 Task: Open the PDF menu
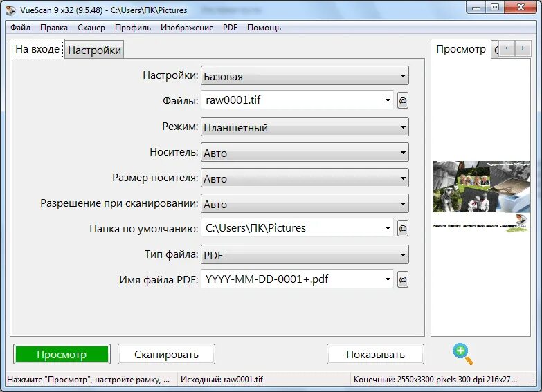(x=230, y=28)
